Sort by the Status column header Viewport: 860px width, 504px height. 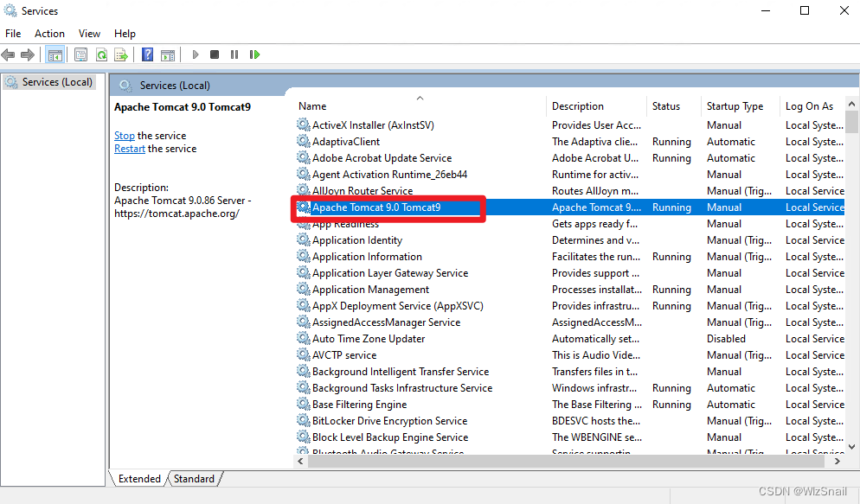[x=673, y=106]
